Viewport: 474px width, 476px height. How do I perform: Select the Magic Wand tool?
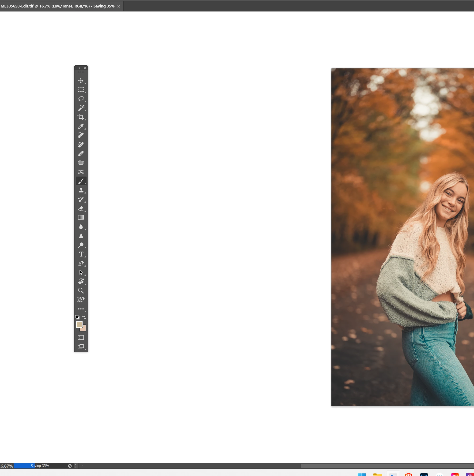pyautogui.click(x=81, y=108)
